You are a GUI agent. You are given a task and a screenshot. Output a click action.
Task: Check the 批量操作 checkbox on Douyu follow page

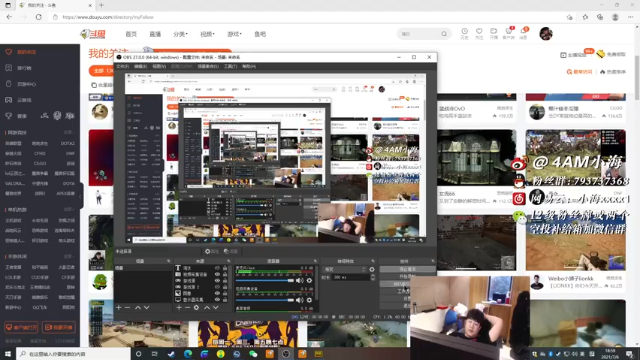point(94,85)
